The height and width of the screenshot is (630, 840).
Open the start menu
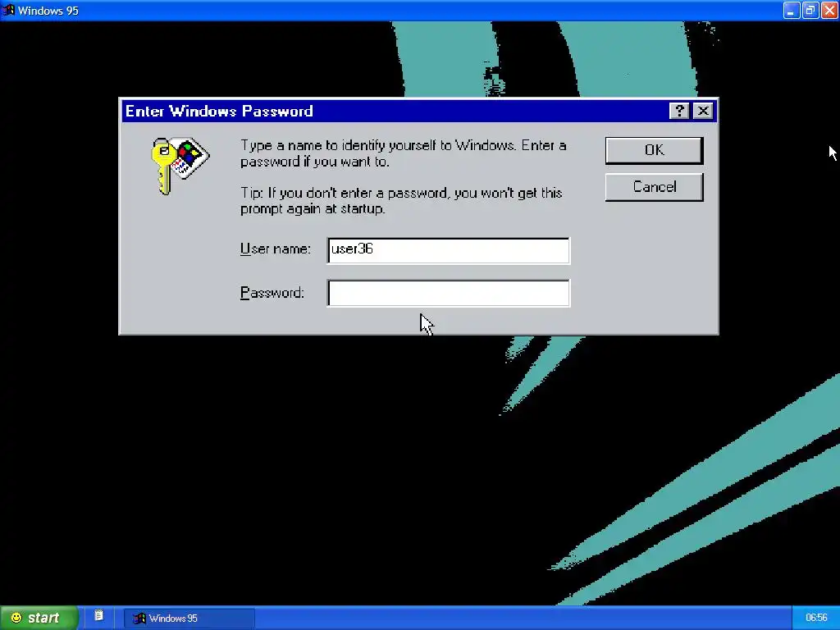click(x=39, y=618)
